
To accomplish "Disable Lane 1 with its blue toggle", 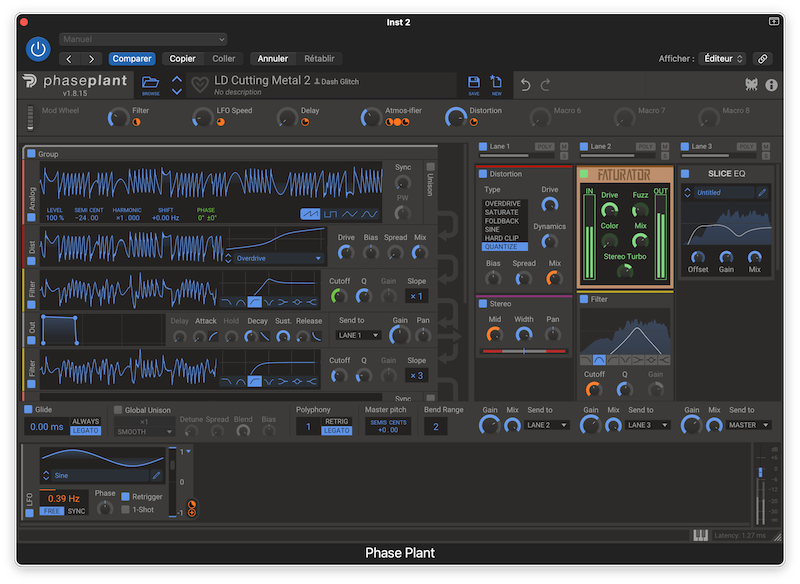I will click(482, 146).
